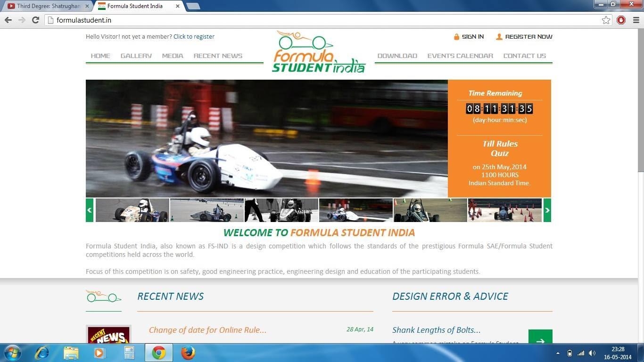Click the green arrow button under Design Error
Image resolution: width=644 pixels, height=362 pixels.
coord(540,337)
